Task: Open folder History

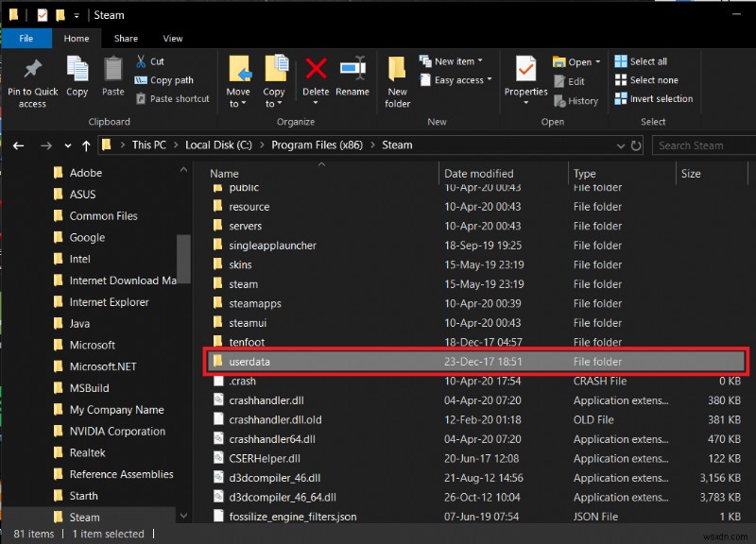Action: tap(576, 100)
